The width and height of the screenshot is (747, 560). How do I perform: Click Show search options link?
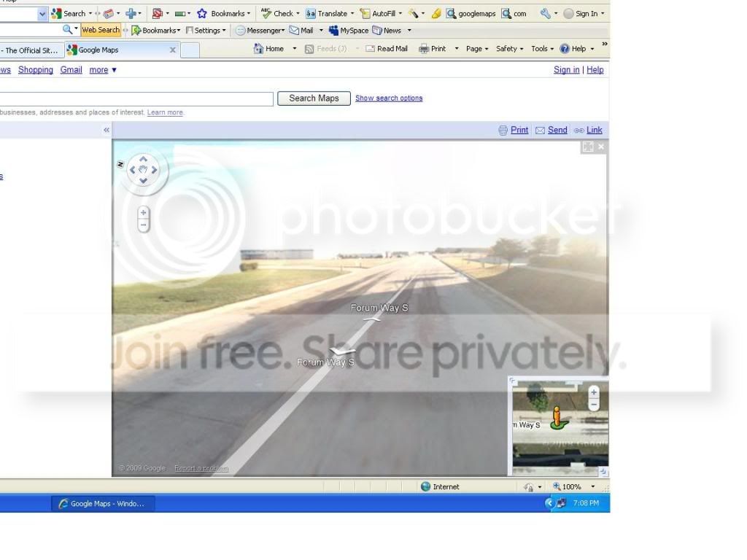click(389, 98)
